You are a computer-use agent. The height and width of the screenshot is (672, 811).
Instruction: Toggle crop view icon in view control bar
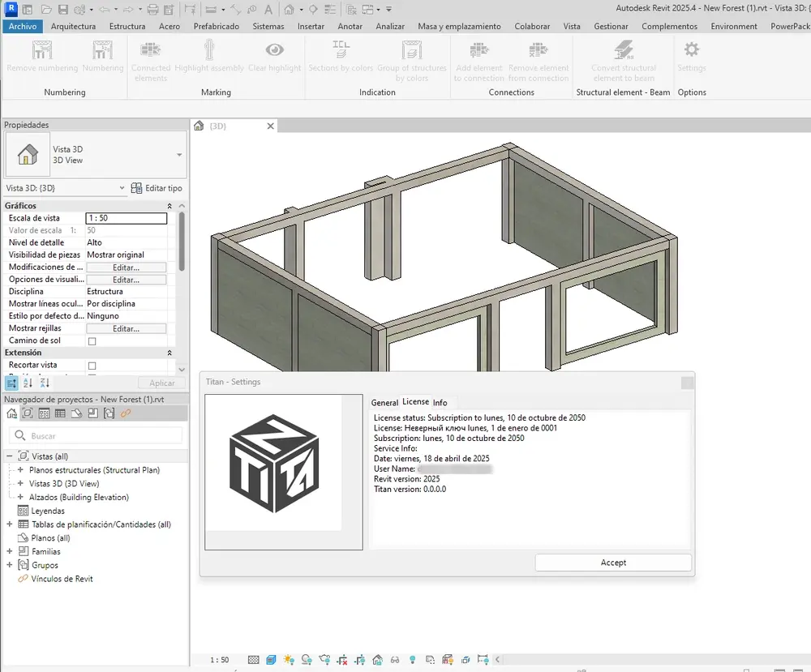click(341, 660)
